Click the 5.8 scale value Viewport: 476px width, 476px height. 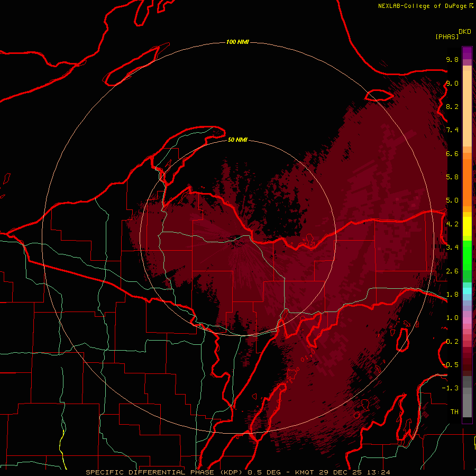pyautogui.click(x=452, y=177)
